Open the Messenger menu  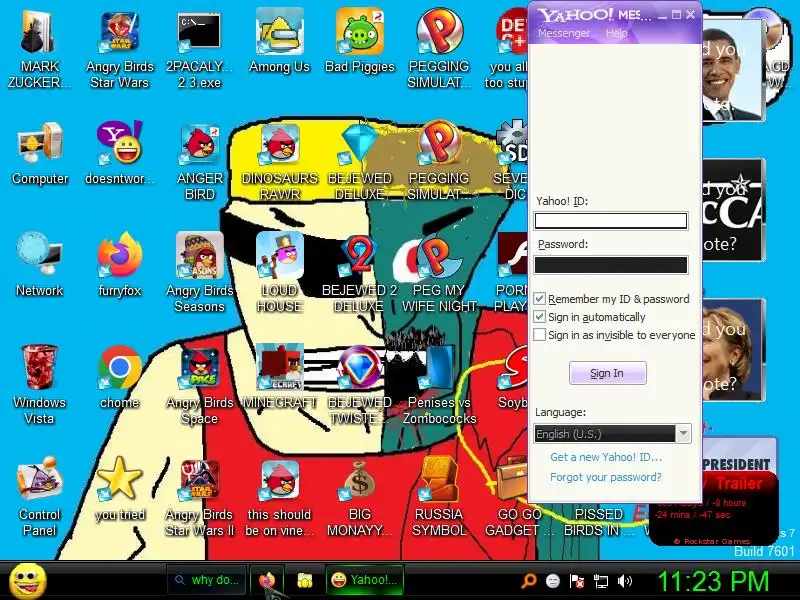564,33
